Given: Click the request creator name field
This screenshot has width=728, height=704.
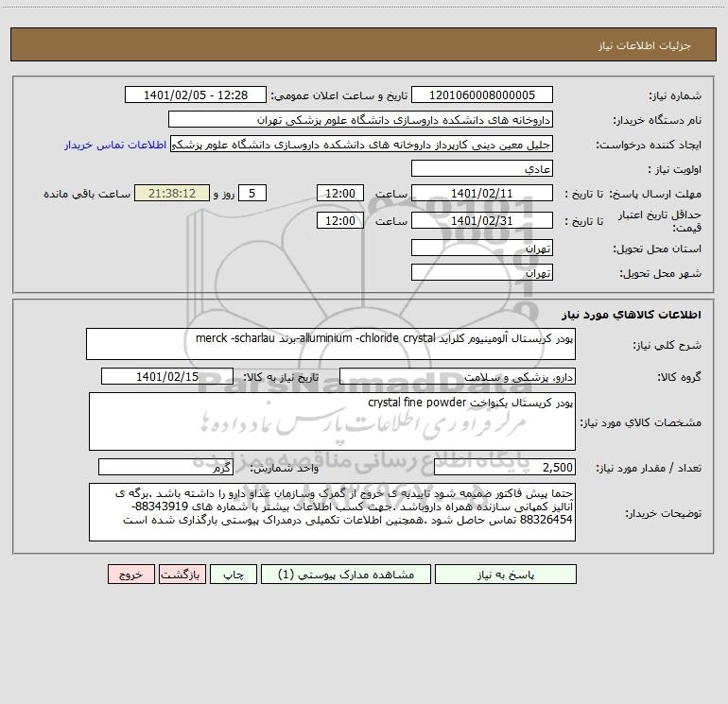Looking at the screenshot, I should 362,144.
